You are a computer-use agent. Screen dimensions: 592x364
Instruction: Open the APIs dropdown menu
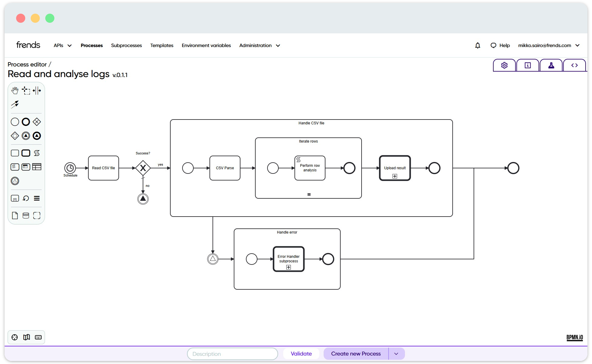62,45
